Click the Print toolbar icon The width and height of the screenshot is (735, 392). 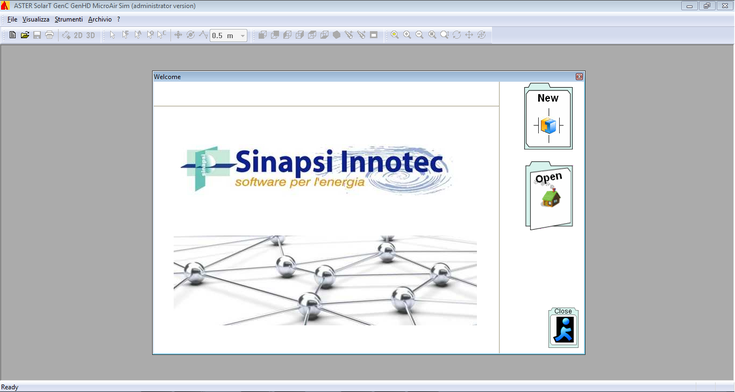coord(49,35)
